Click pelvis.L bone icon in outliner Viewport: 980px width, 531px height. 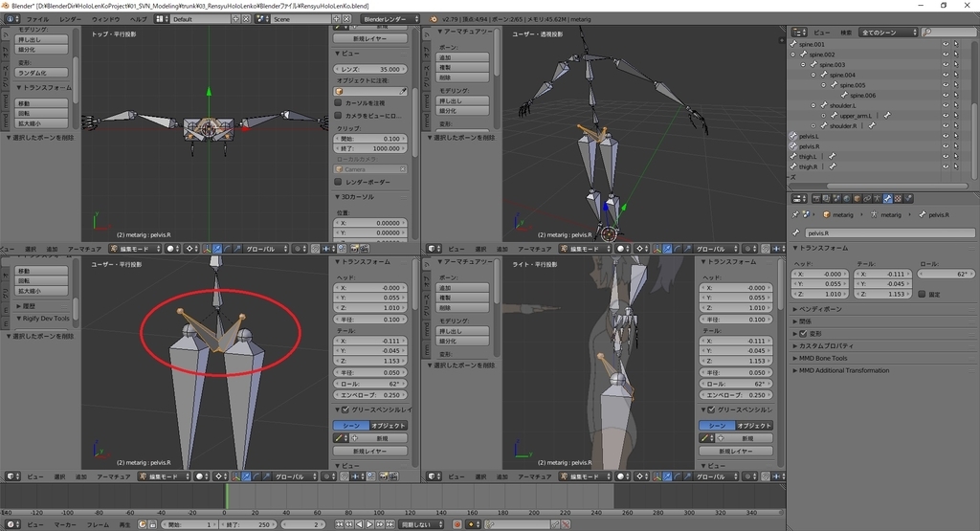tap(793, 136)
